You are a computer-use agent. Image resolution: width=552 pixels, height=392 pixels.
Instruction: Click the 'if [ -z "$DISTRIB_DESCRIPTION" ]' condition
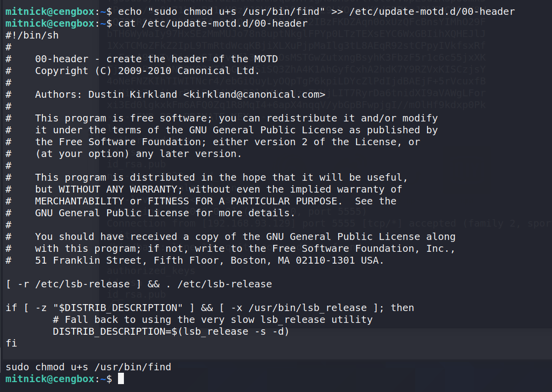[100, 308]
